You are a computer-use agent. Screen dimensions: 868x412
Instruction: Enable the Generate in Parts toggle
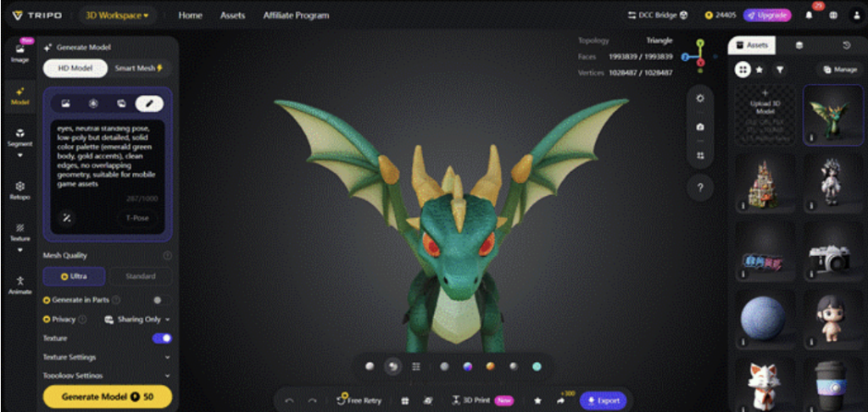click(x=157, y=299)
